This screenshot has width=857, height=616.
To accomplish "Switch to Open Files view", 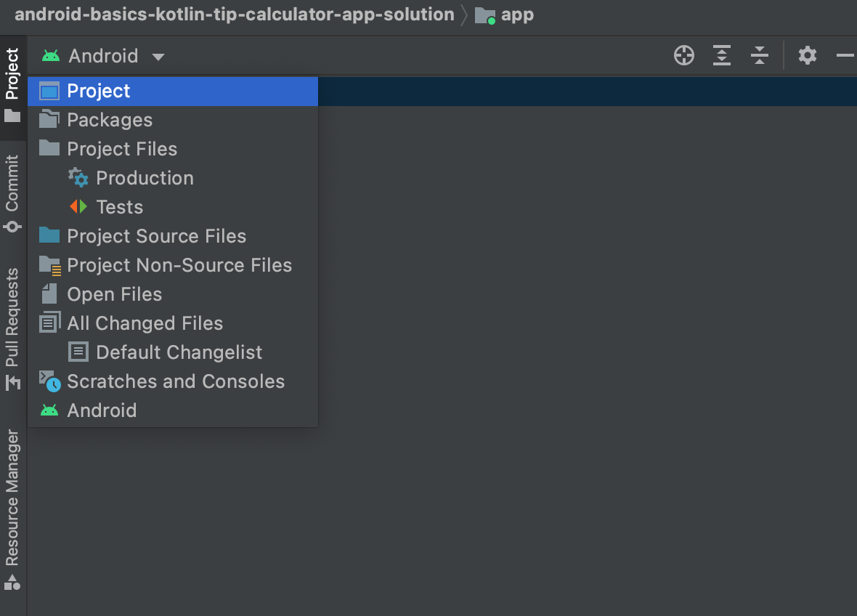I will [173, 295].
